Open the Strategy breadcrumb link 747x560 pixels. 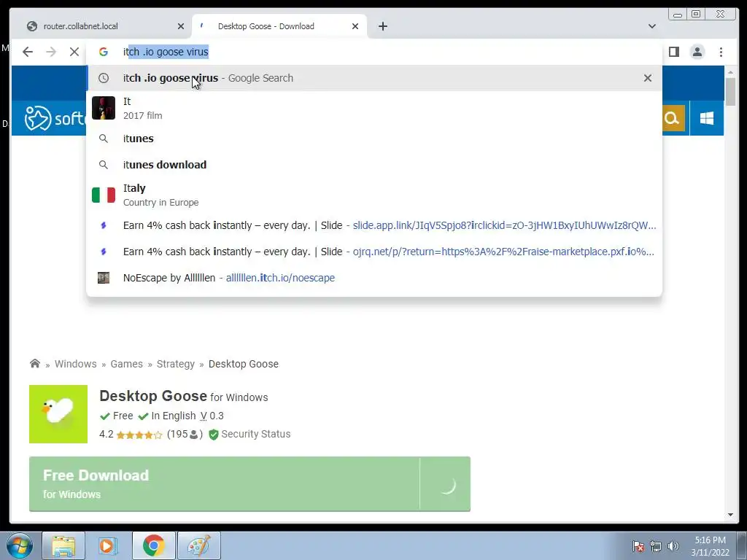coord(175,364)
